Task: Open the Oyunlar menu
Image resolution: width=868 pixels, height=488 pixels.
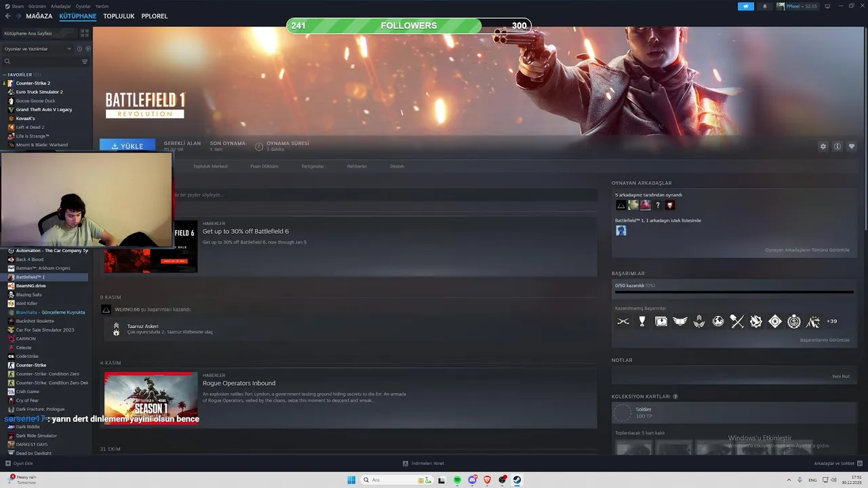Action: pyautogui.click(x=83, y=6)
